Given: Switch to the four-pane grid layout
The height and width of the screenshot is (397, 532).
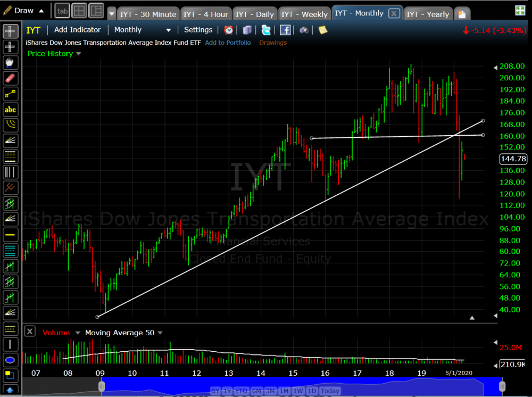Looking at the screenshot, I should coord(79,11).
